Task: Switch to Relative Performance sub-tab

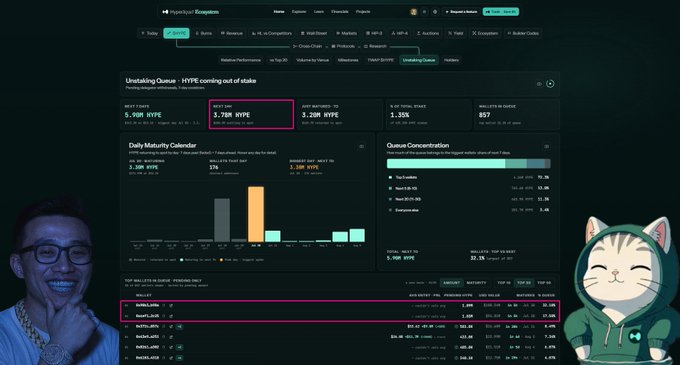Action: pyautogui.click(x=241, y=60)
